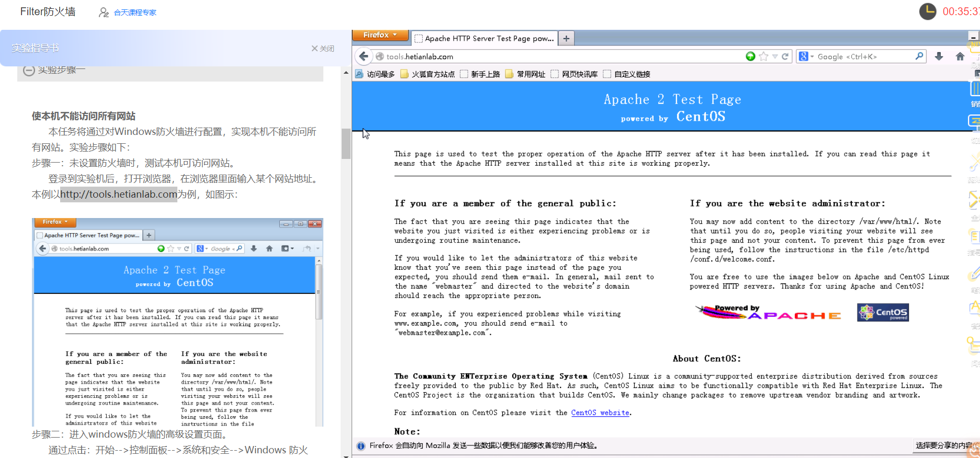Bookmark this page with the star icon
The width and height of the screenshot is (980, 458).
[763, 56]
